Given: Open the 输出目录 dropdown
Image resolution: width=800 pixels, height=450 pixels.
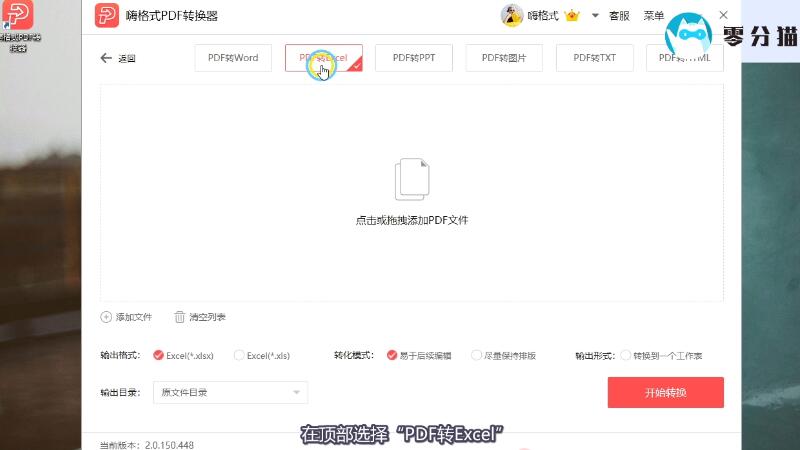Looking at the screenshot, I should pos(231,392).
